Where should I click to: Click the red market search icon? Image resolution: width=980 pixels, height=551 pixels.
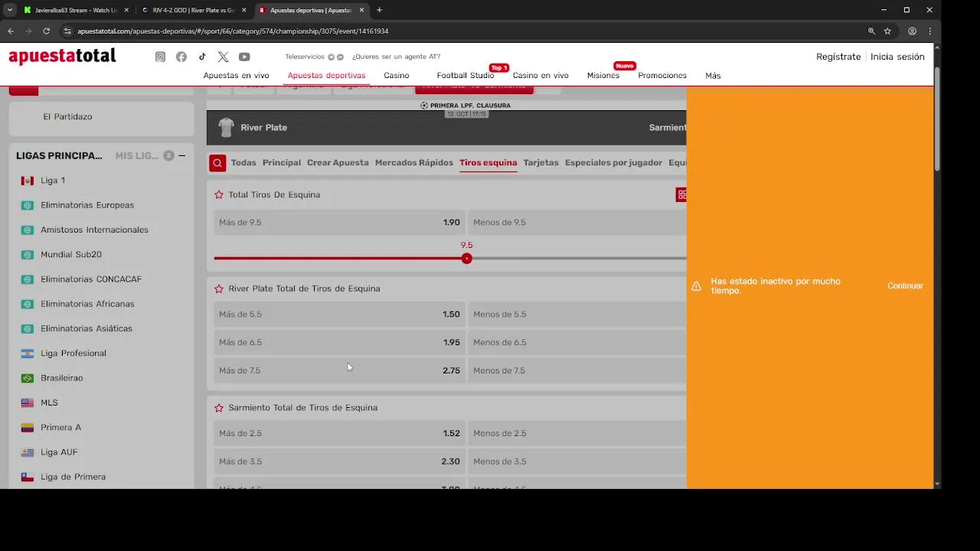coord(217,162)
